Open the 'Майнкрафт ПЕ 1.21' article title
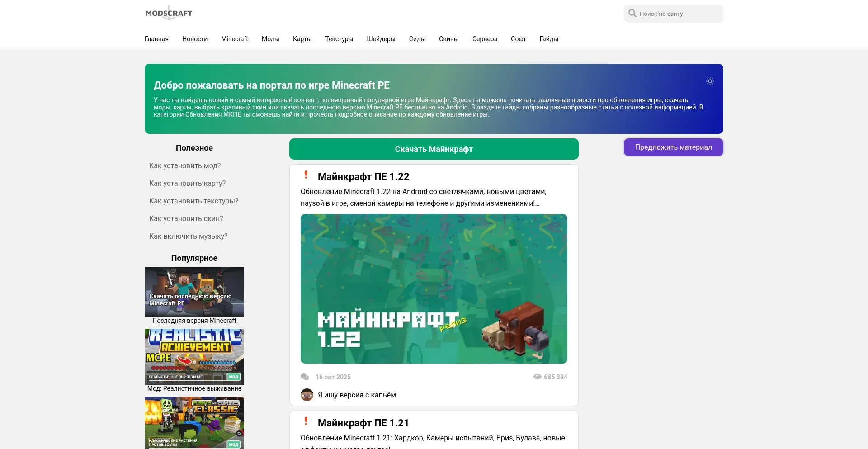868x449 pixels. click(x=363, y=423)
